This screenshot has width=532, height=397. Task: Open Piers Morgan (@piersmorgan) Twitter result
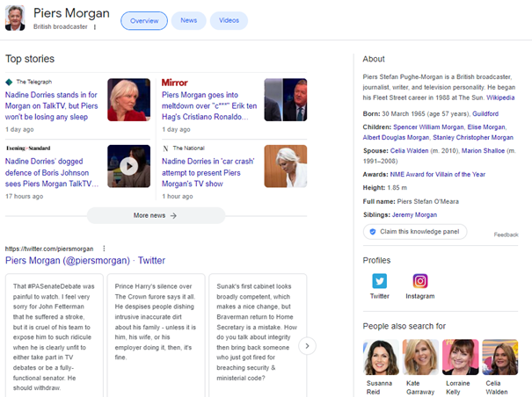pos(85,260)
